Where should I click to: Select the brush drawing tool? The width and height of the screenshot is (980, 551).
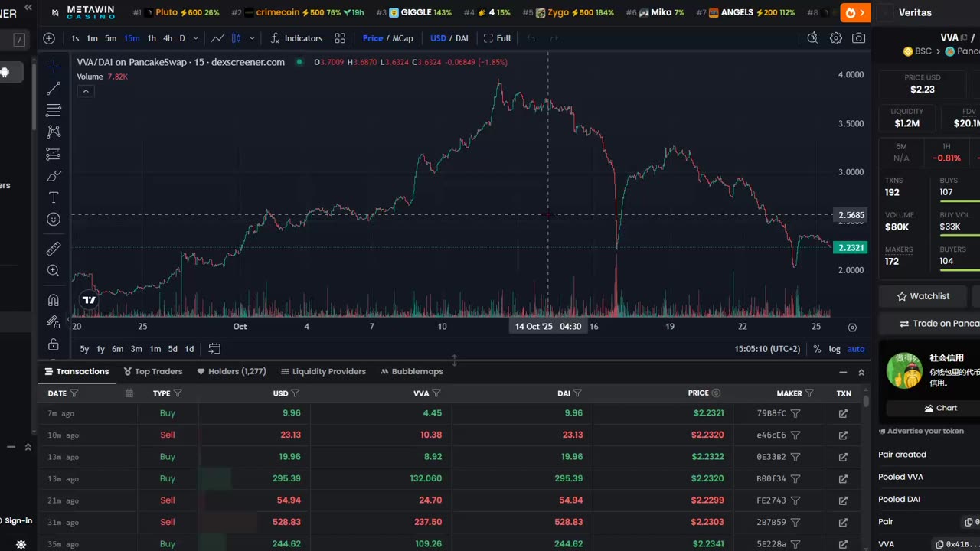pyautogui.click(x=54, y=176)
